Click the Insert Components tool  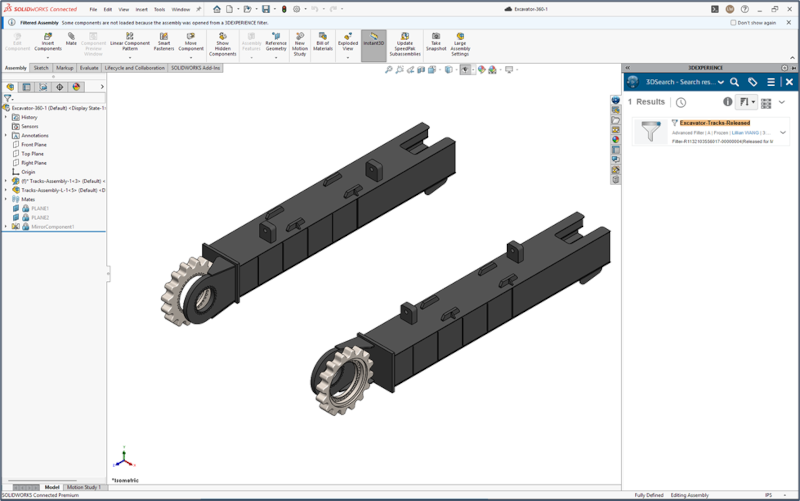tap(48, 41)
